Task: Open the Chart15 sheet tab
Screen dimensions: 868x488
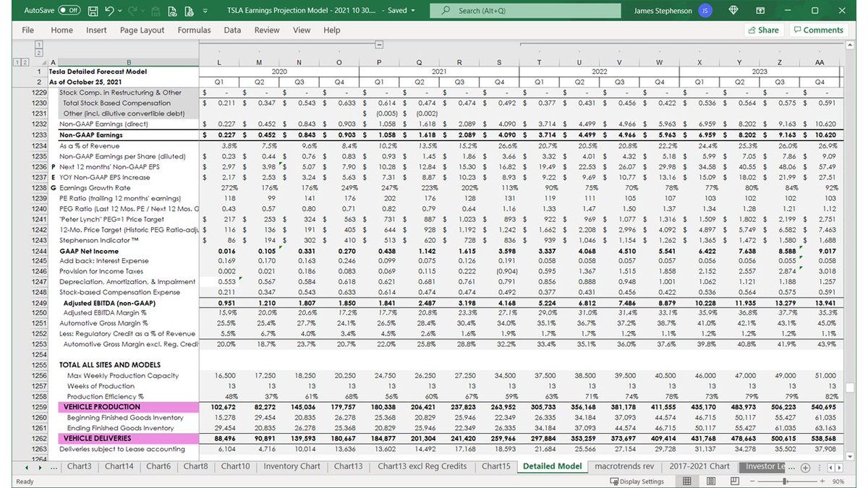Action: [x=495, y=466]
